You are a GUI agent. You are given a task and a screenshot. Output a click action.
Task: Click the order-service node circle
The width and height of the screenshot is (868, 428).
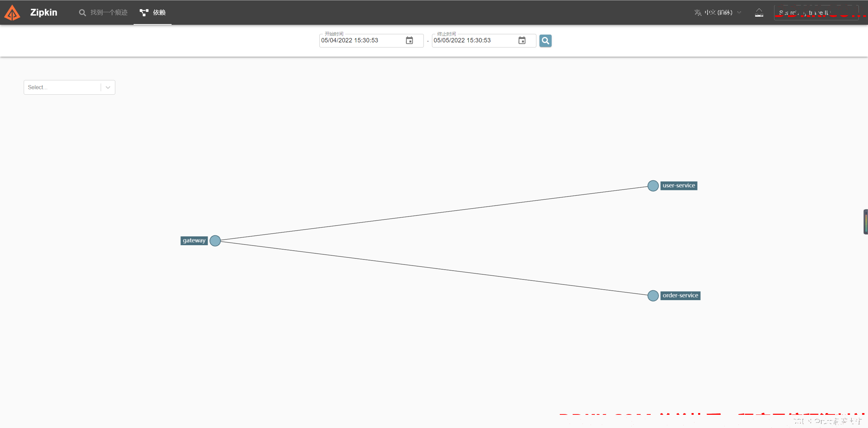[653, 296]
